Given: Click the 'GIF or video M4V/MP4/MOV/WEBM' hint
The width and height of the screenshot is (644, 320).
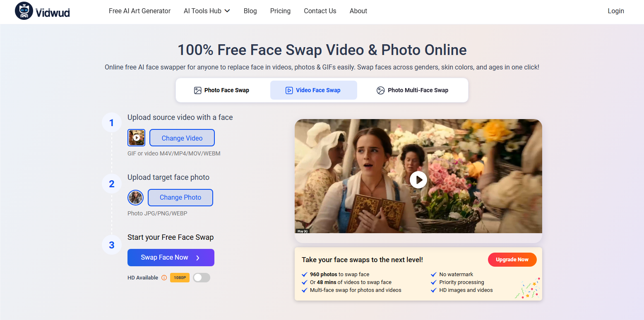Looking at the screenshot, I should point(174,153).
